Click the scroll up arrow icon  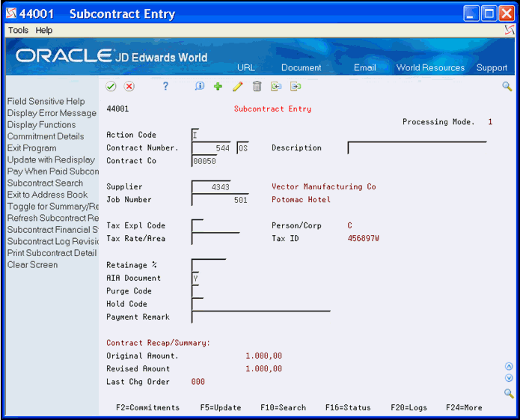point(509,366)
